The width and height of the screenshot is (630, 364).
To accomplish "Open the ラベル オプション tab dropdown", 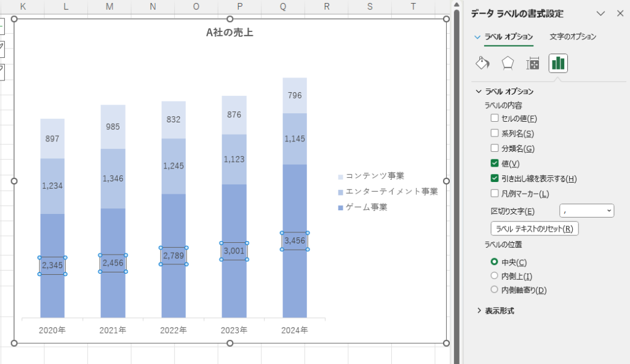I will tap(477, 37).
